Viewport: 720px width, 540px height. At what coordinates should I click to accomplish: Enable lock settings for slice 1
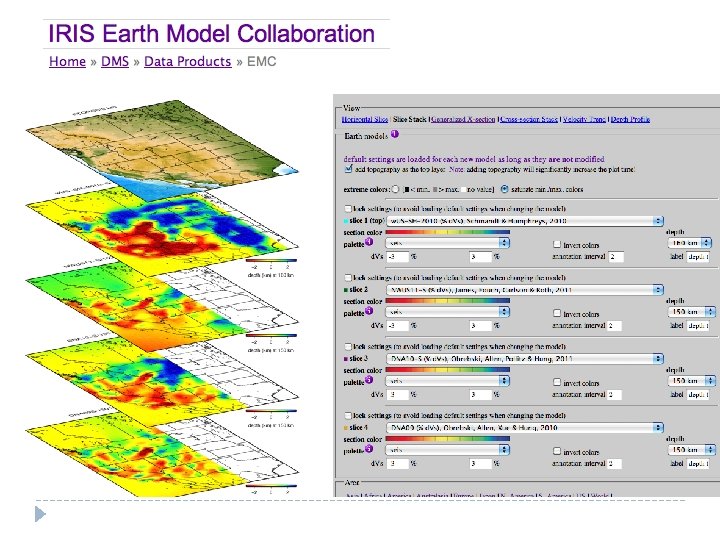coord(348,209)
